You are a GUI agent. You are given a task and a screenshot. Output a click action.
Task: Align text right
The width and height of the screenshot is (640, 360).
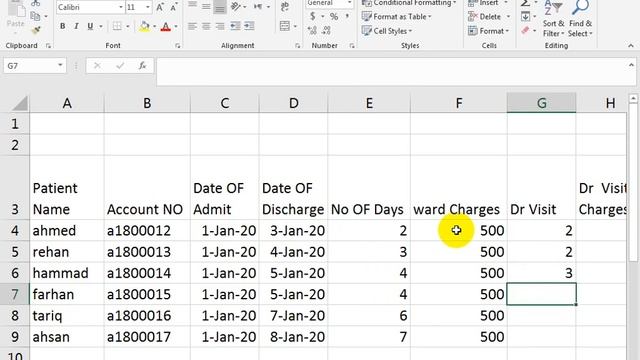point(220,27)
